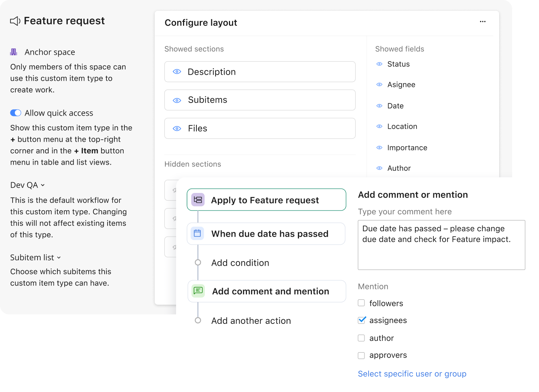Hide the Importance field using its eye icon

pos(379,147)
